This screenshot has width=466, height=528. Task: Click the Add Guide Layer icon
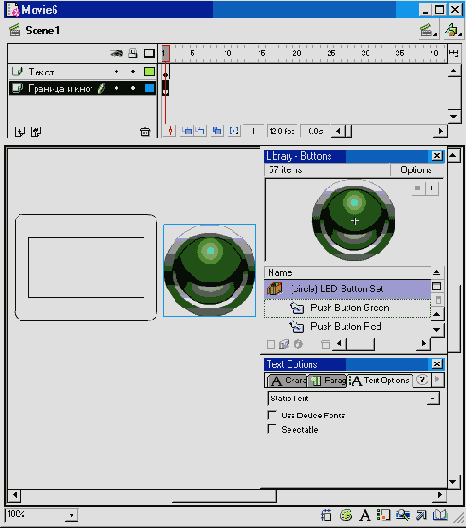[x=36, y=132]
